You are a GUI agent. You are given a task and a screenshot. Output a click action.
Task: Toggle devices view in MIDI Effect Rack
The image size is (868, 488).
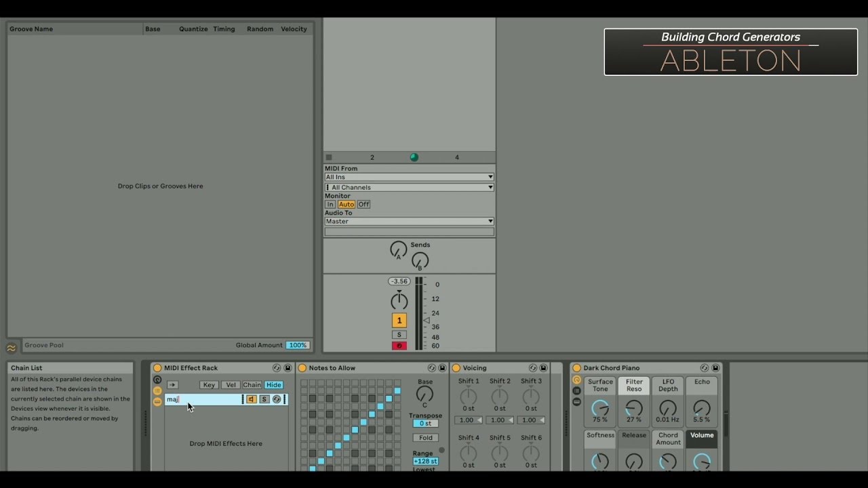click(157, 401)
